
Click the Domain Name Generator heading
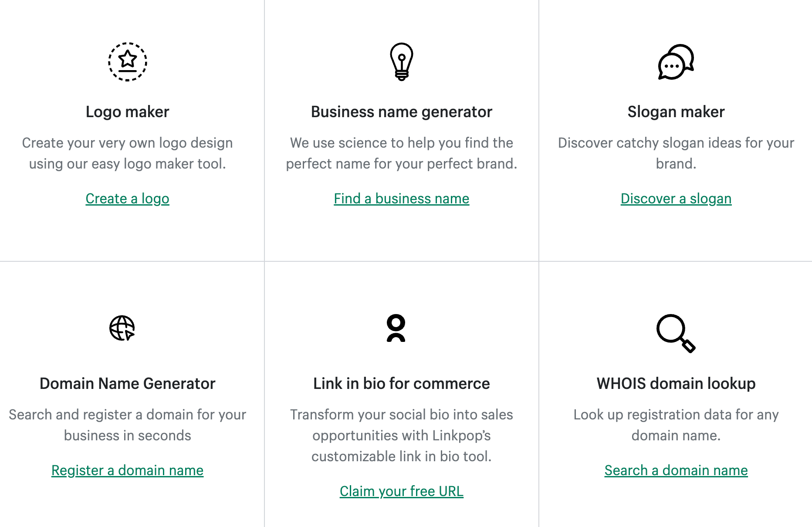pos(127,383)
